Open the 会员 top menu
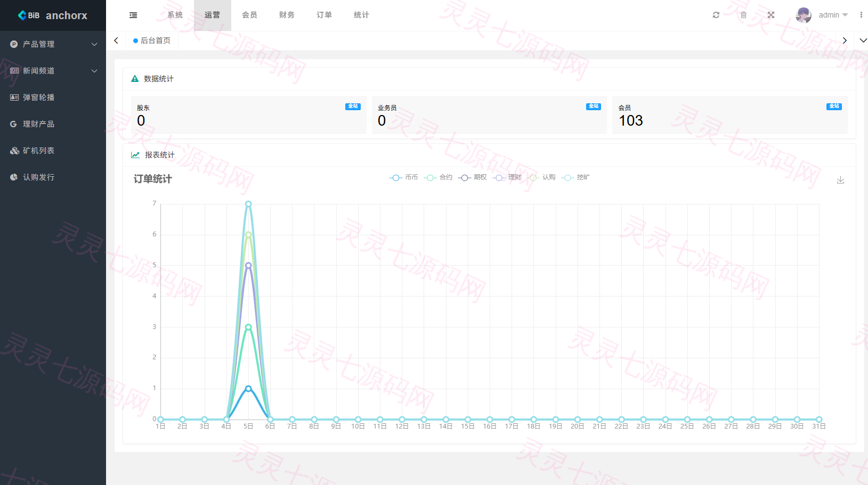868x485 pixels. click(250, 15)
